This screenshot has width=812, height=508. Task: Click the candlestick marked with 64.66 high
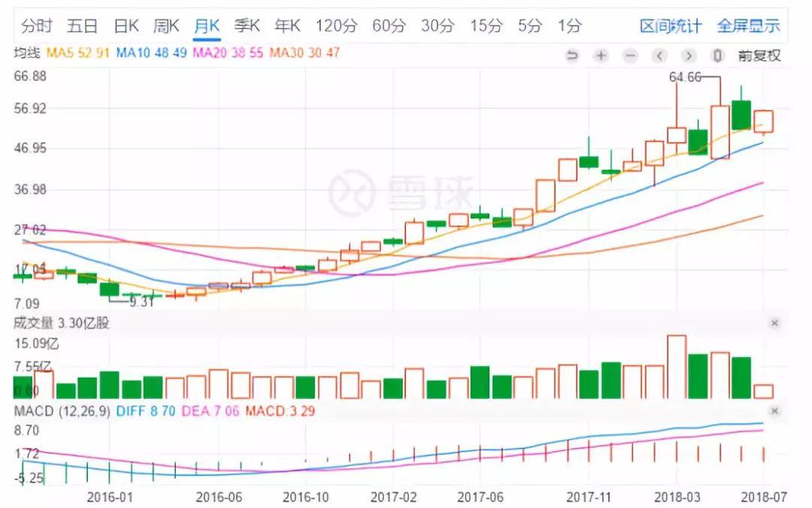pos(677,135)
